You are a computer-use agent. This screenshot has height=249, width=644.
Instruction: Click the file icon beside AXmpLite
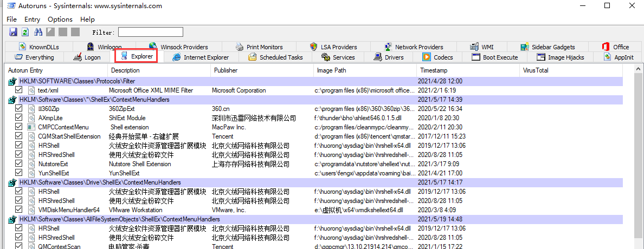pos(31,117)
